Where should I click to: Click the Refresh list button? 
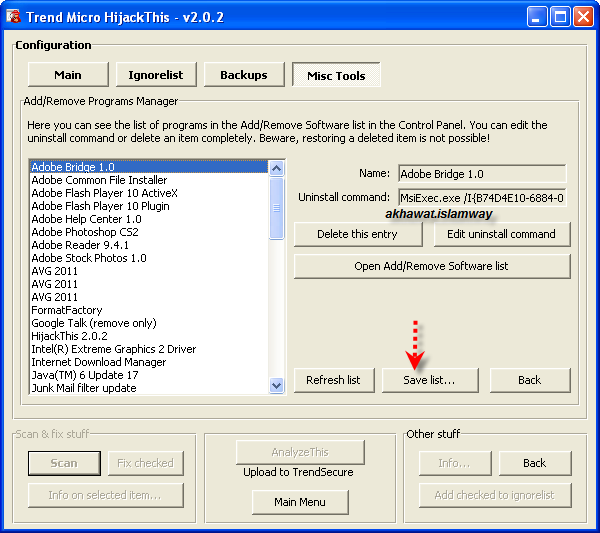pyautogui.click(x=334, y=380)
